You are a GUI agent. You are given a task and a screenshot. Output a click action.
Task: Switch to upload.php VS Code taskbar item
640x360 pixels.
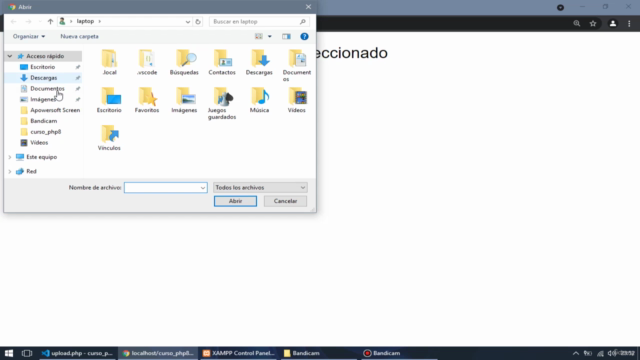[78, 353]
